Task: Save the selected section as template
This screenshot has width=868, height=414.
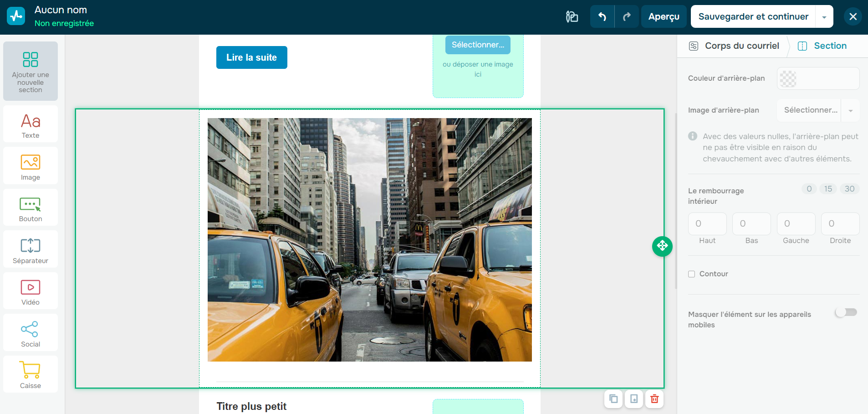Action: pos(634,399)
